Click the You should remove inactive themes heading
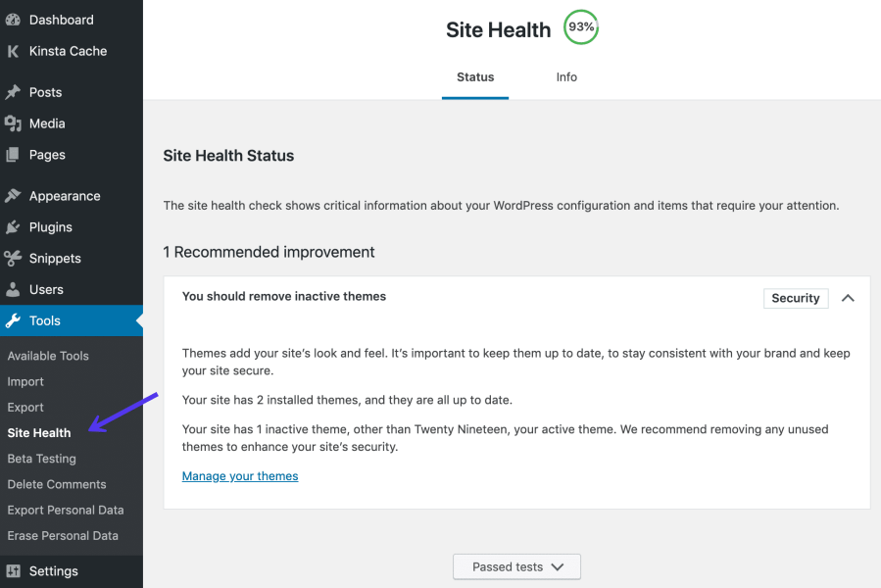 284,296
